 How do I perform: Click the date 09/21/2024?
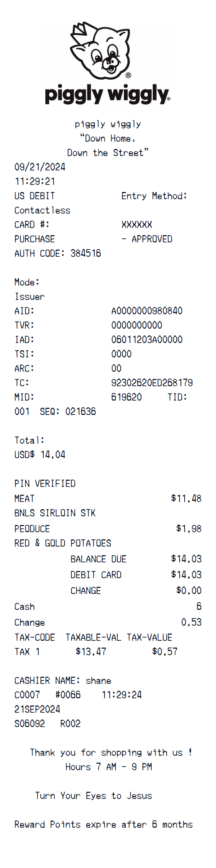click(40, 167)
